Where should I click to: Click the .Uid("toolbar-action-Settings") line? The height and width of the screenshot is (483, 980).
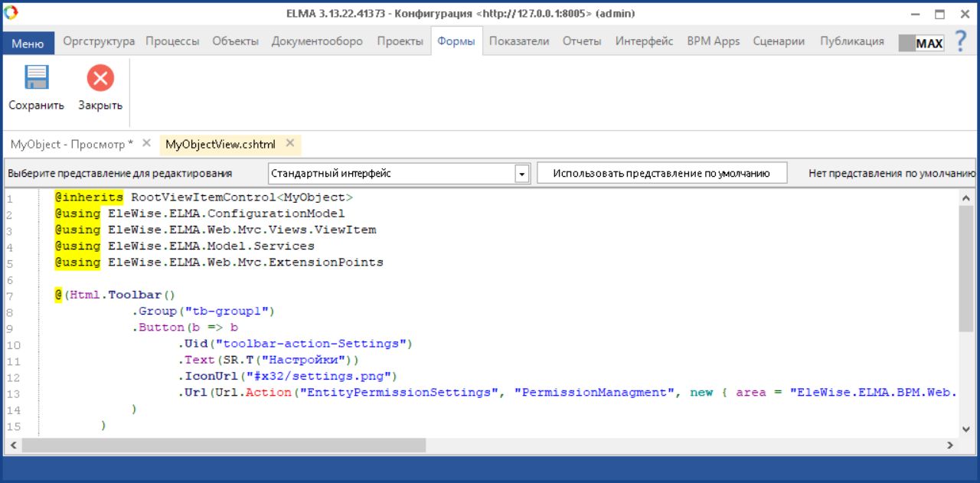click(295, 344)
